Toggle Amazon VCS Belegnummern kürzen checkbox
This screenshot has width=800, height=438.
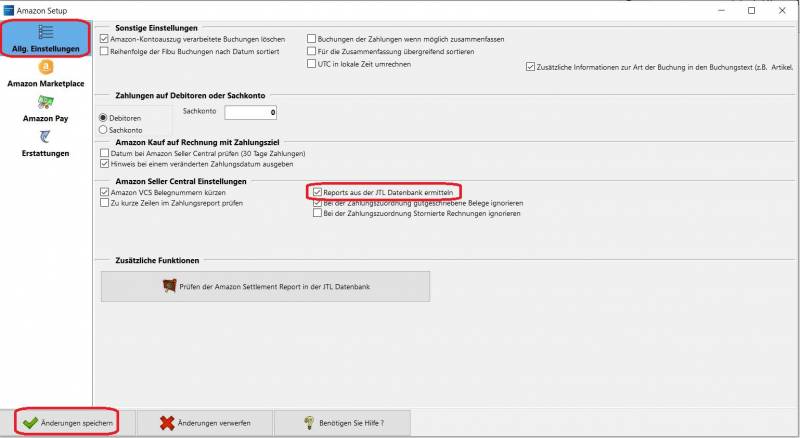point(104,191)
